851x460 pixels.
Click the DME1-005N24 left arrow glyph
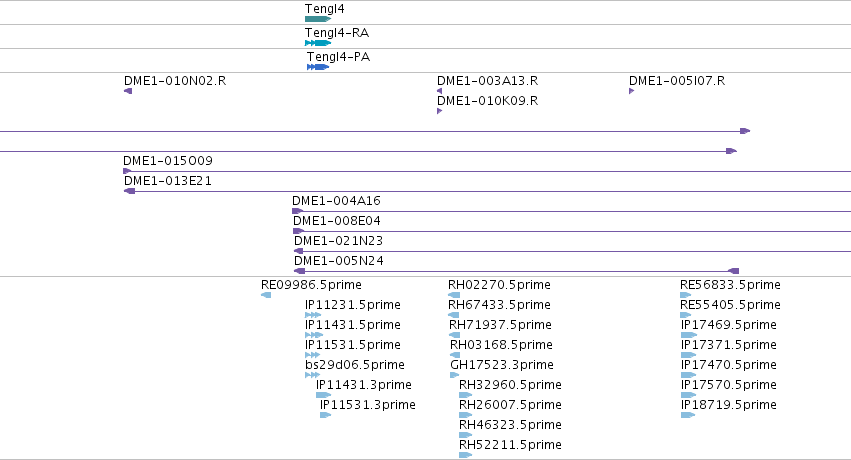(x=300, y=271)
